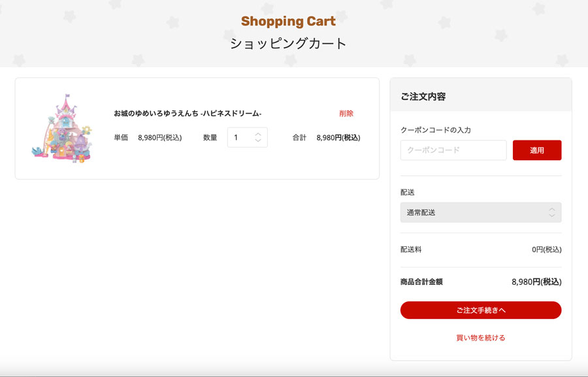
Task: Click the 配送料 0円(税込) amount
Action: click(x=546, y=250)
